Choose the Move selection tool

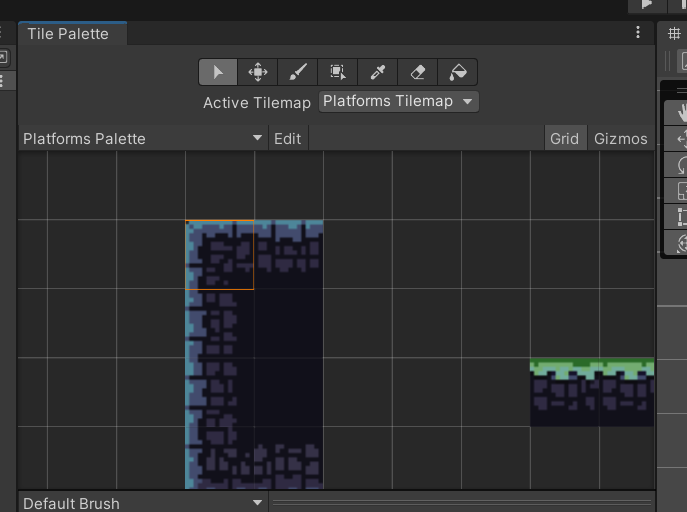(258, 72)
